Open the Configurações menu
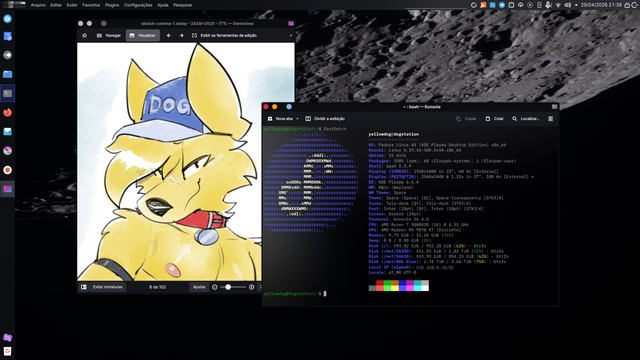640x360 pixels. (138, 5)
